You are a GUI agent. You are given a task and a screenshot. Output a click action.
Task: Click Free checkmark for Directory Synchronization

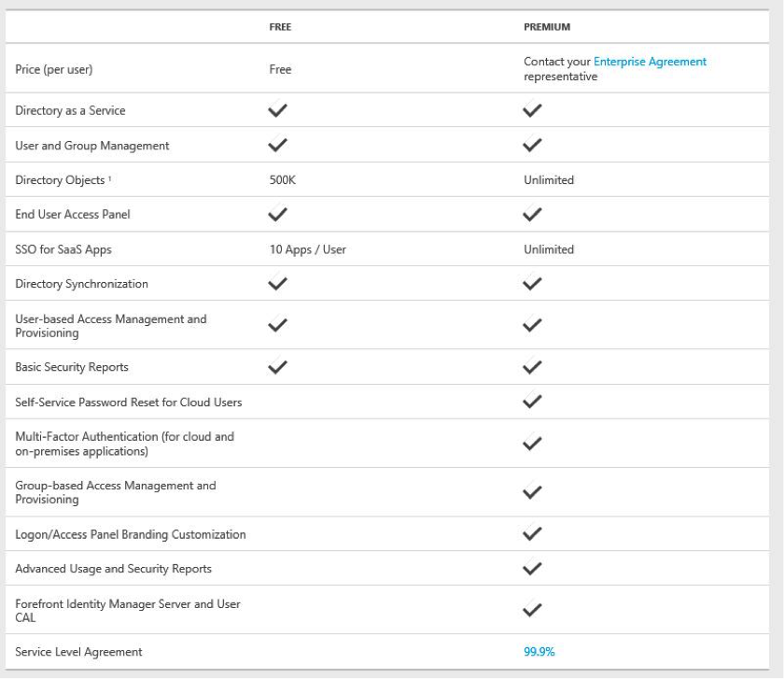(278, 283)
